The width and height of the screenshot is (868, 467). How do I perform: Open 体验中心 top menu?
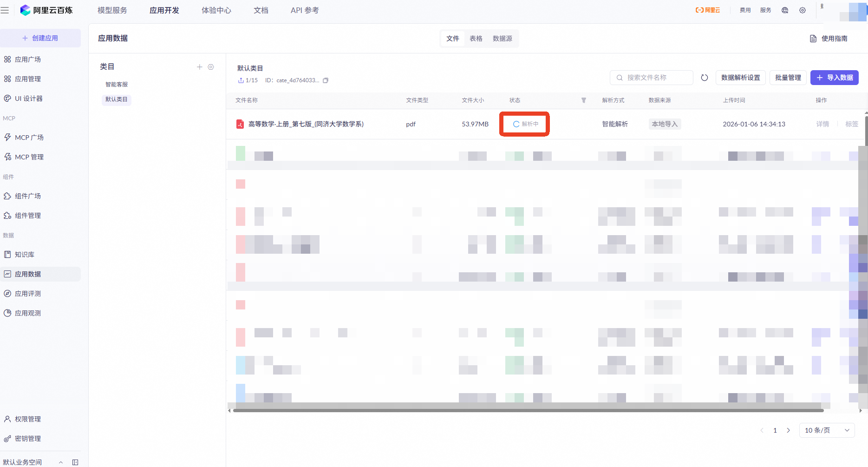coord(216,10)
